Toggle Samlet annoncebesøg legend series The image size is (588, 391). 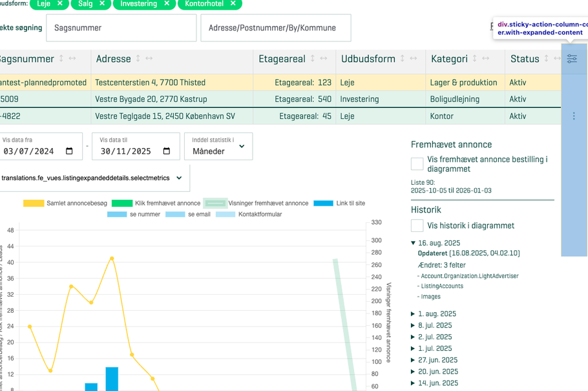34,203
